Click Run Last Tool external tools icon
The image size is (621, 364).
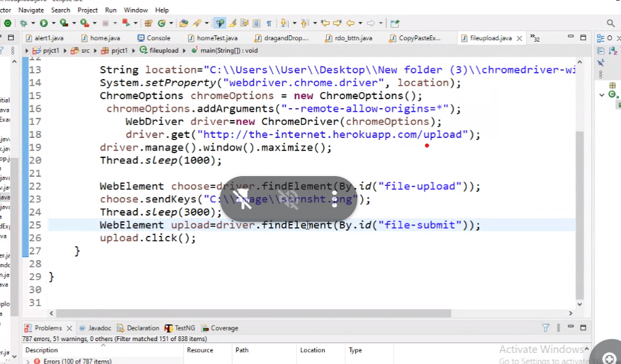[x=85, y=24]
